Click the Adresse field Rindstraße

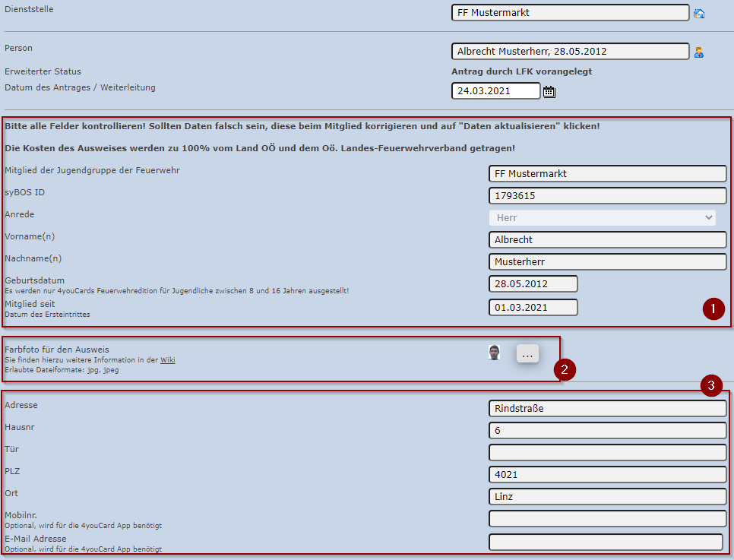tap(608, 408)
